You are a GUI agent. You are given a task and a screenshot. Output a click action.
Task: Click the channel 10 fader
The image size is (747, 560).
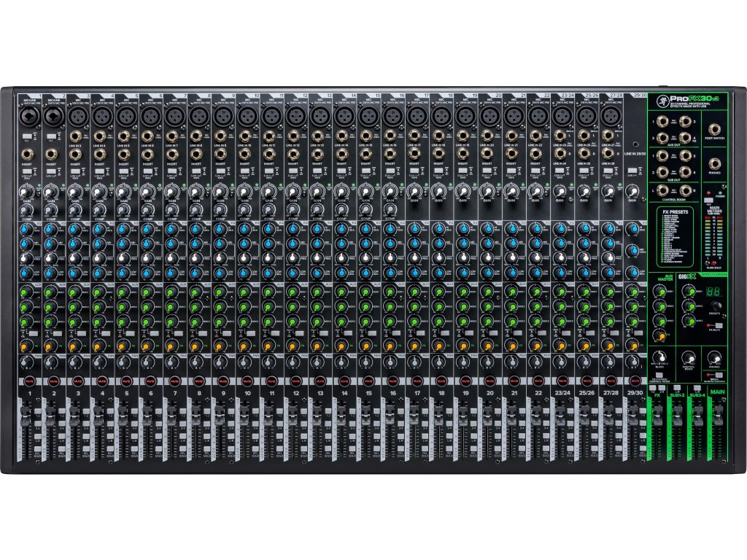[244, 415]
